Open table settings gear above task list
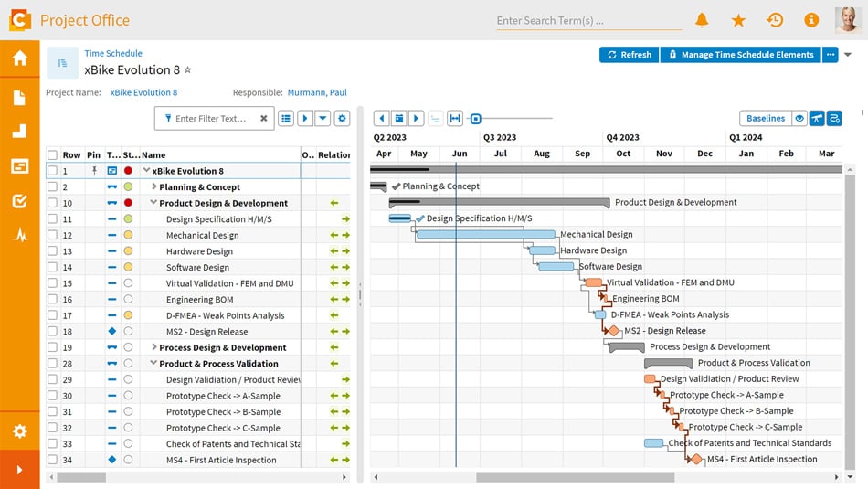 (342, 119)
